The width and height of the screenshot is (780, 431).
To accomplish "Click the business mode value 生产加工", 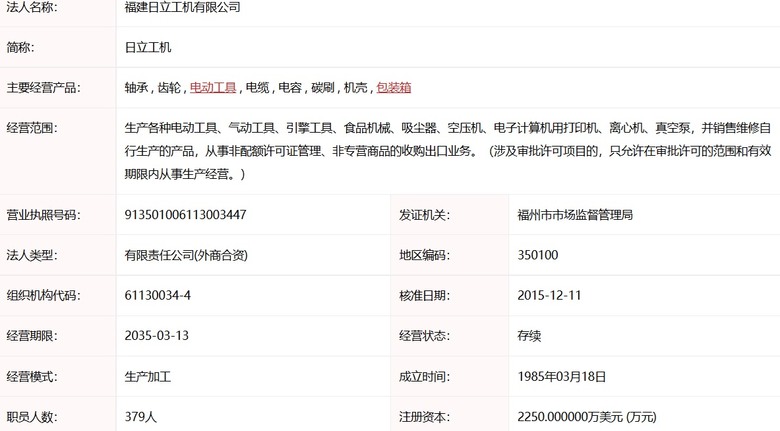I will (148, 377).
